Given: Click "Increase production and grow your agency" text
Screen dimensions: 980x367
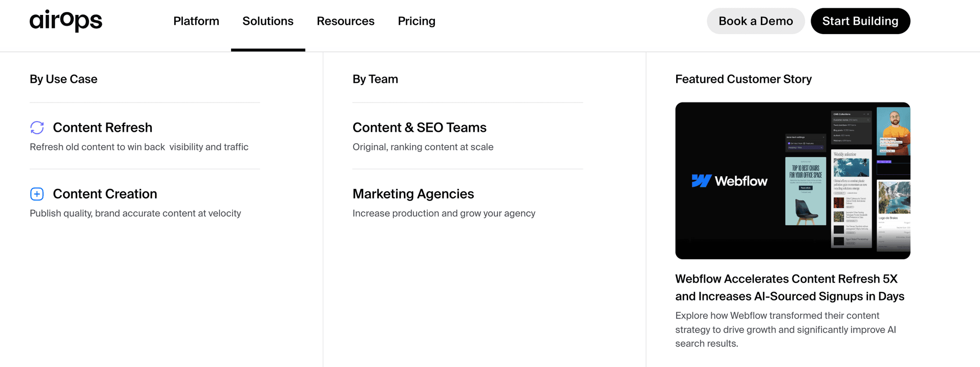Looking at the screenshot, I should click(x=444, y=213).
